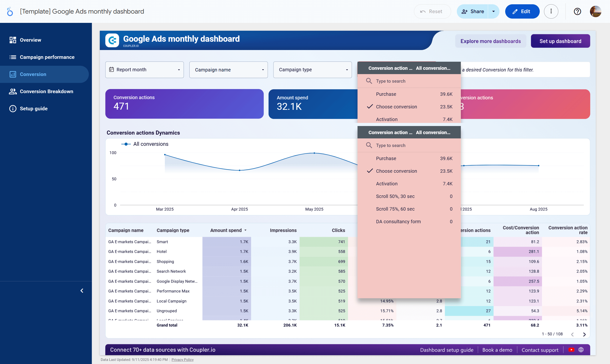Collapse the sidebar with the left chevron

point(82,291)
